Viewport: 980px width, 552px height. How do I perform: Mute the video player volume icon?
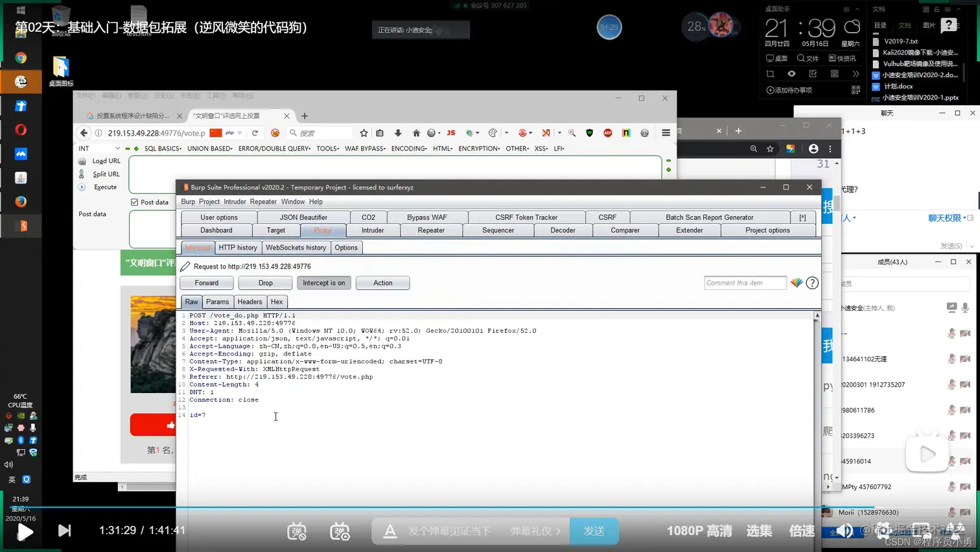(845, 531)
